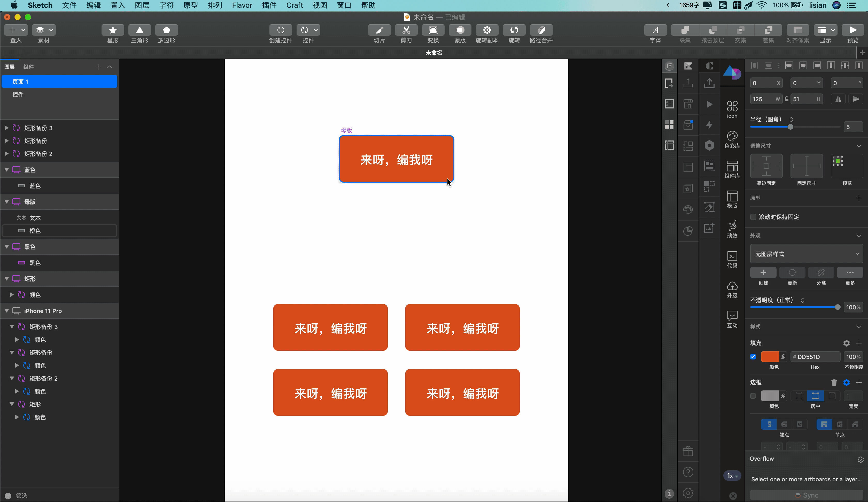Expand the 矩形备份 3 symbol layer
Image resolution: width=868 pixels, height=502 pixels.
pyautogui.click(x=6, y=128)
